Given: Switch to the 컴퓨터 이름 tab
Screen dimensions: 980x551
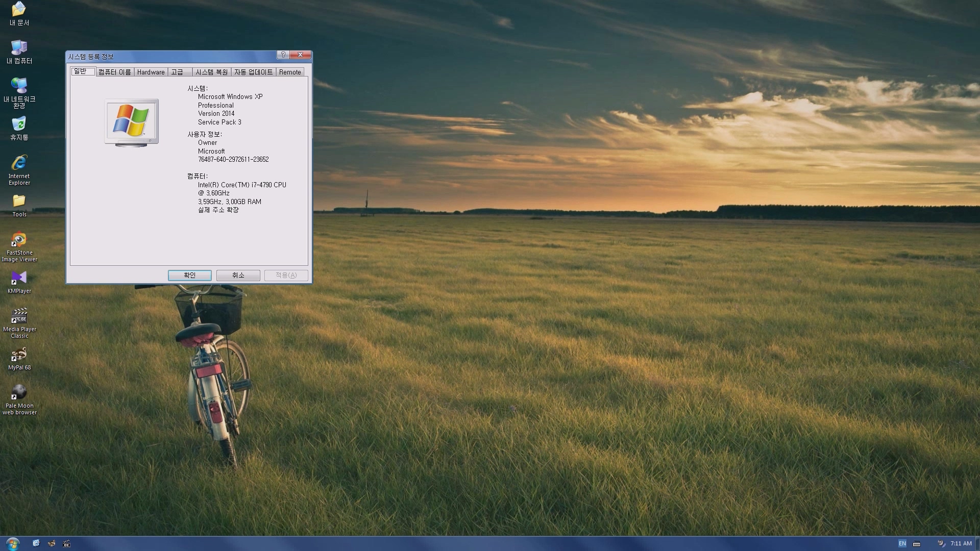Looking at the screenshot, I should pos(114,72).
